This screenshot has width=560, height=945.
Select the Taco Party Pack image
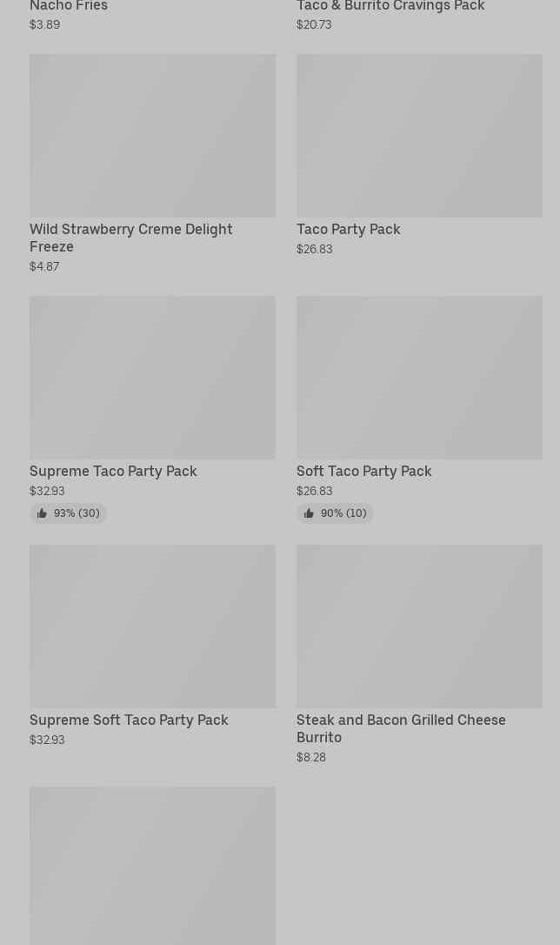coord(419,136)
